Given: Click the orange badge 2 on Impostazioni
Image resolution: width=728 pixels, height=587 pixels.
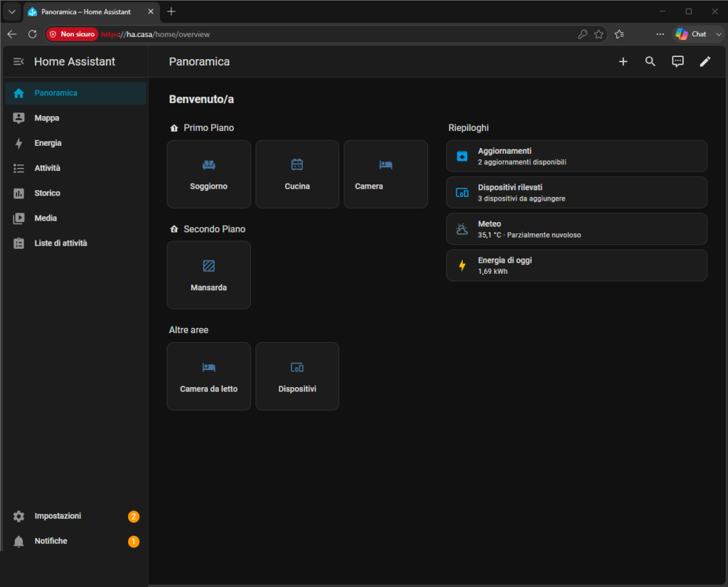Looking at the screenshot, I should (x=134, y=517).
